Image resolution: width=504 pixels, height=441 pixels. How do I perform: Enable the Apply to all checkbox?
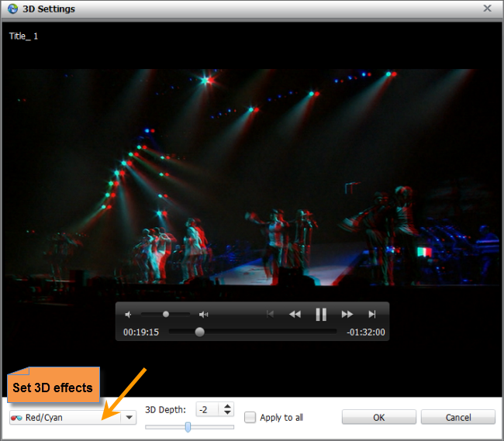250,417
